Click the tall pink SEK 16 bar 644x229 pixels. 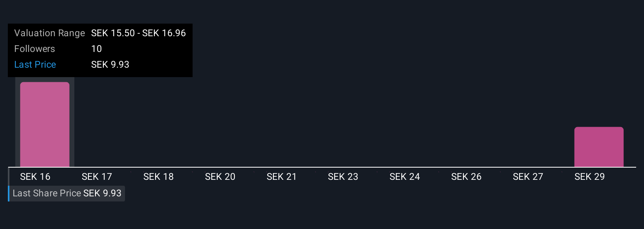[x=45, y=124]
